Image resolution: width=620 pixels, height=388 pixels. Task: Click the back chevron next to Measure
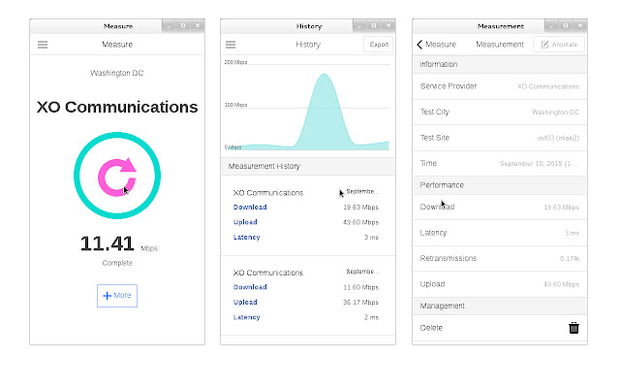click(420, 44)
